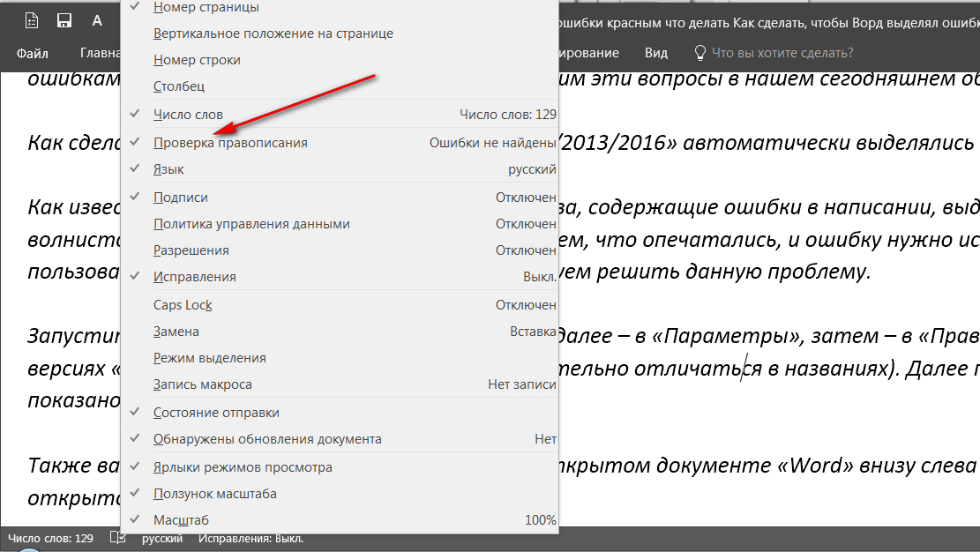Click the word count in status bar

[x=50, y=538]
